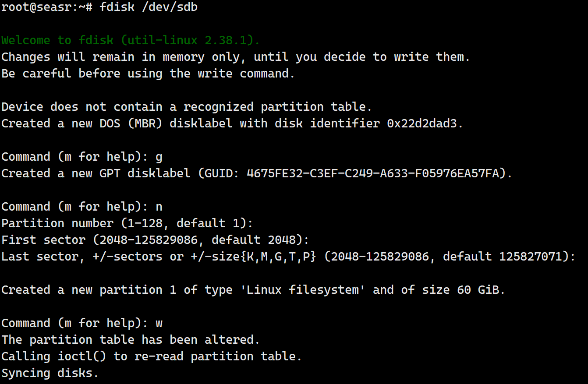Click the root@seasr shell prompt
Image resolution: width=588 pixels, height=384 pixels.
click(x=46, y=7)
